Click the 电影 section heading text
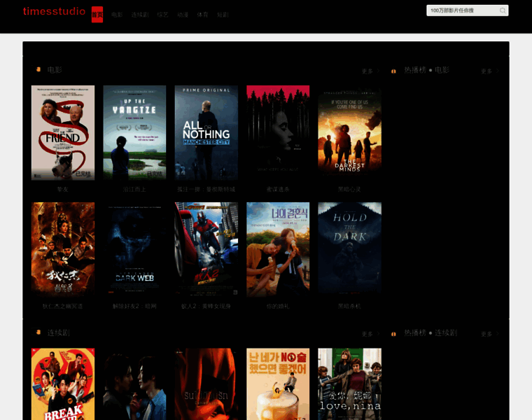The height and width of the screenshot is (420, 532). click(x=55, y=70)
